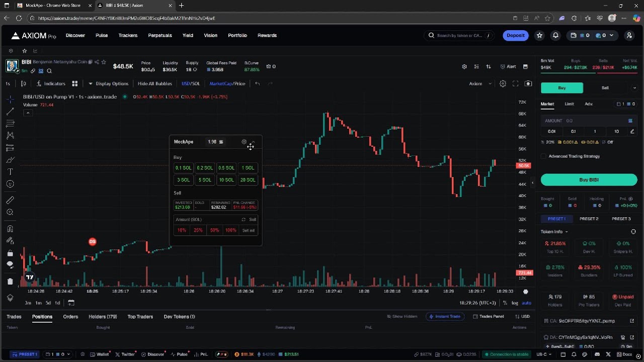Favorite BIBI token with star icon
Screen dimensions: 644x362
click(104, 62)
